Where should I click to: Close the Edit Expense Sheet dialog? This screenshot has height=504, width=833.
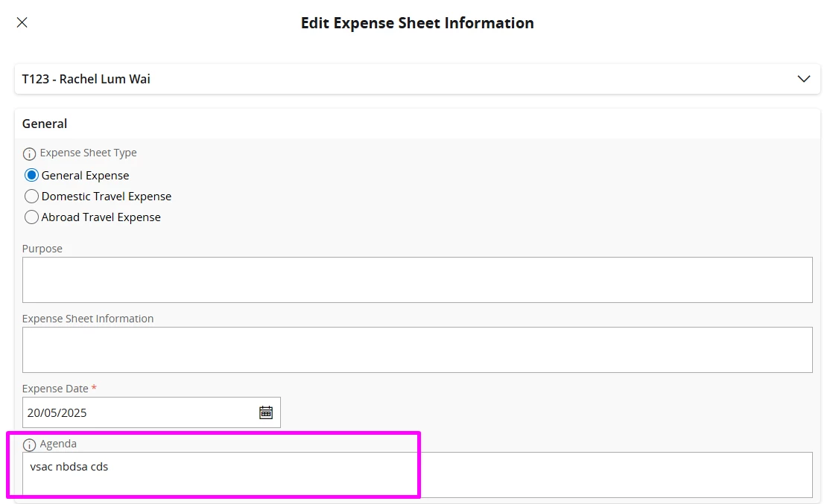click(x=22, y=22)
